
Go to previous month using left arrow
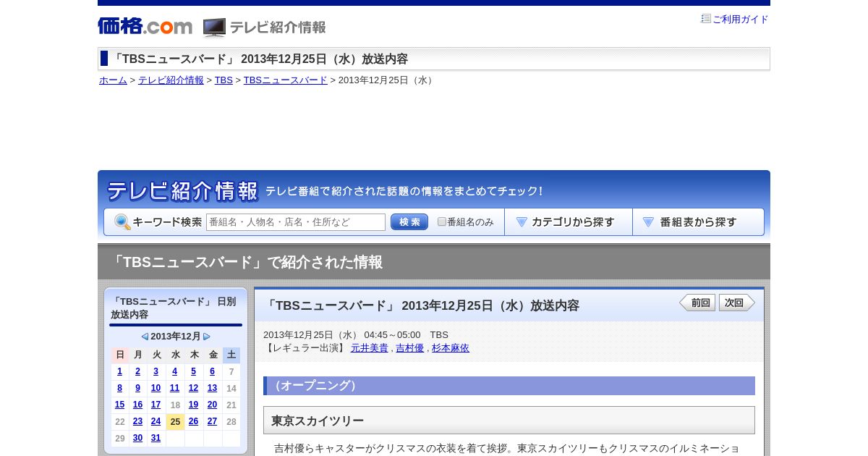pos(145,337)
